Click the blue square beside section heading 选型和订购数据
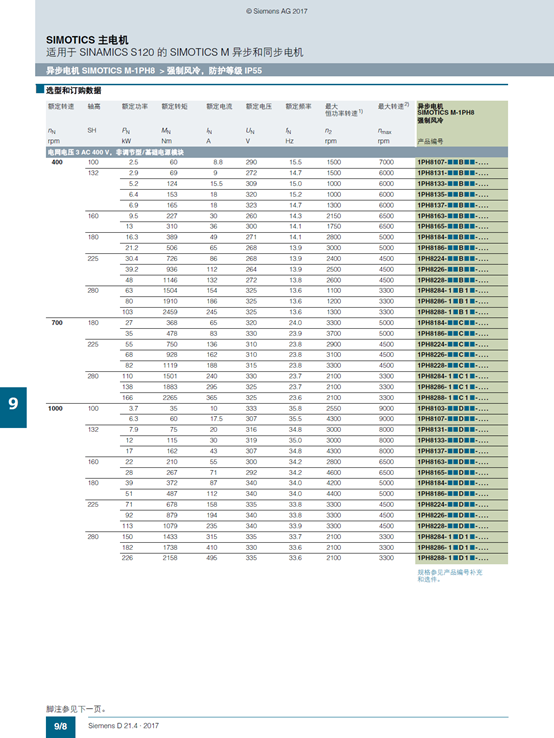 coord(40,89)
